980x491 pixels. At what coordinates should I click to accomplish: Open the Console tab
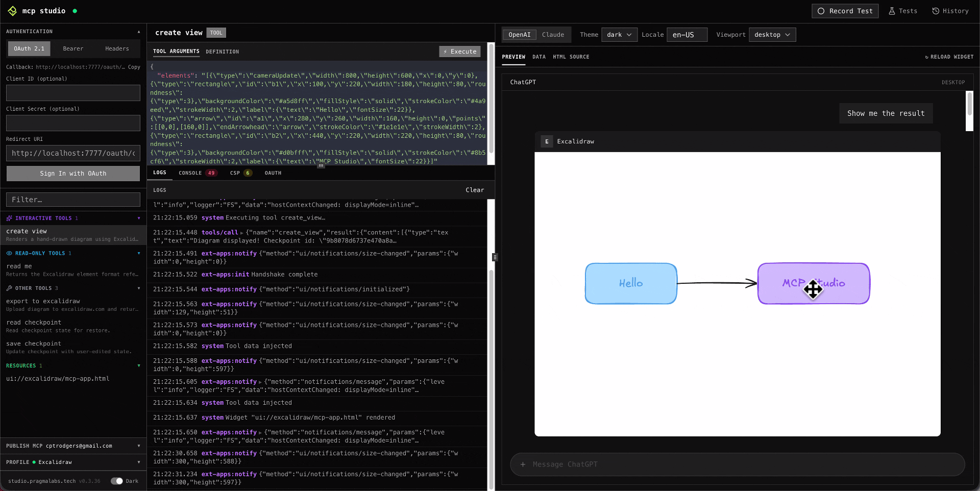pos(198,173)
